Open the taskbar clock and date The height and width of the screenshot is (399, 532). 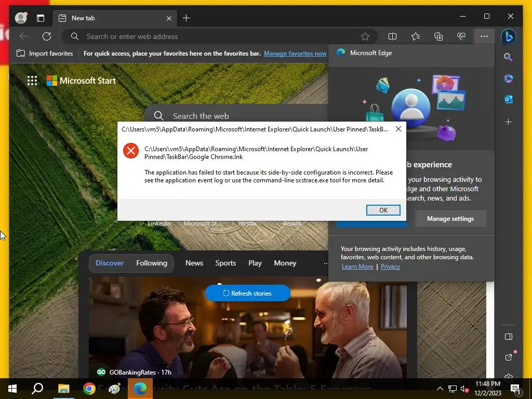click(x=488, y=389)
